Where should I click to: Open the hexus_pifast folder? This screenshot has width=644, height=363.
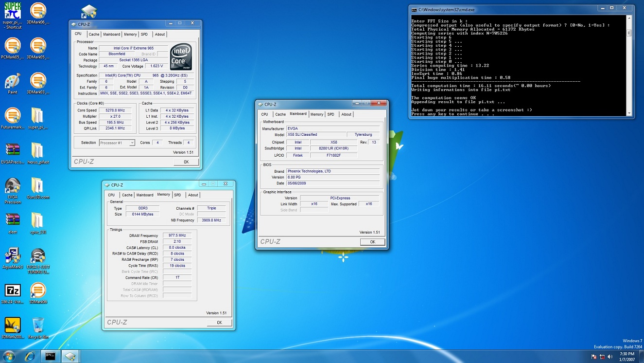38,154
